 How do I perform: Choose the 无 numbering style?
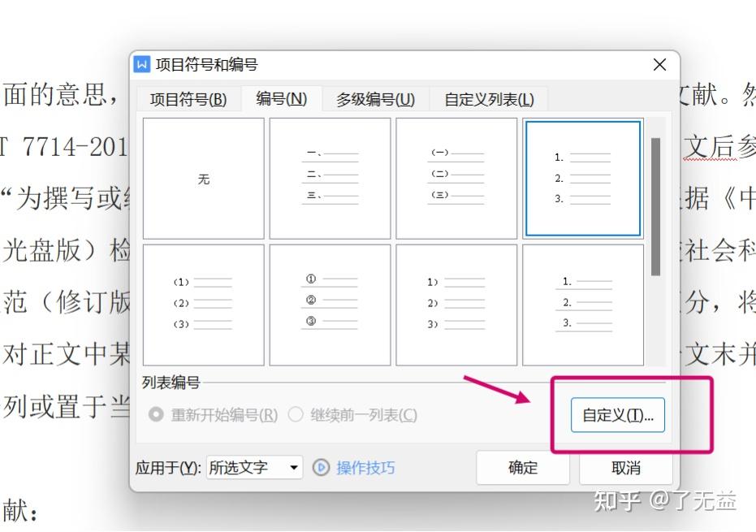(x=204, y=179)
